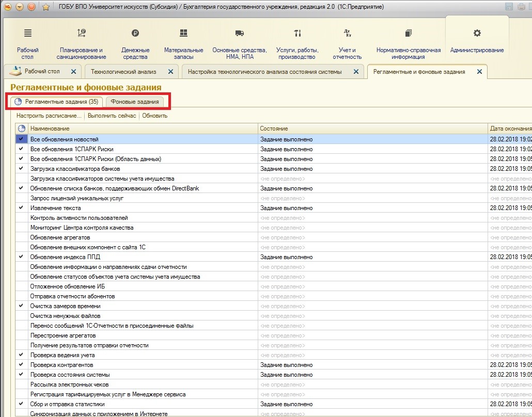The height and width of the screenshot is (417, 532).
Task: Open Планирование и санкционирование section
Action: pos(82,34)
